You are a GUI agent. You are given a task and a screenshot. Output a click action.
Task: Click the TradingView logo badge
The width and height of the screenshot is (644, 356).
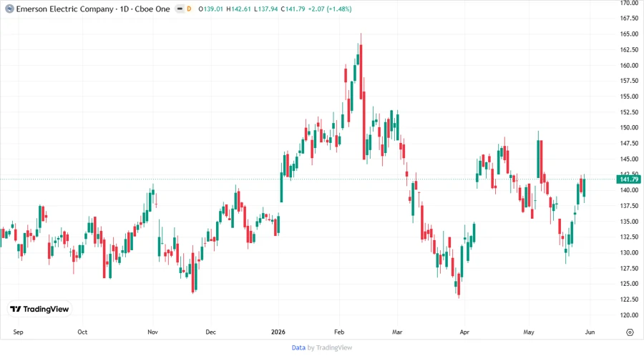(x=40, y=309)
